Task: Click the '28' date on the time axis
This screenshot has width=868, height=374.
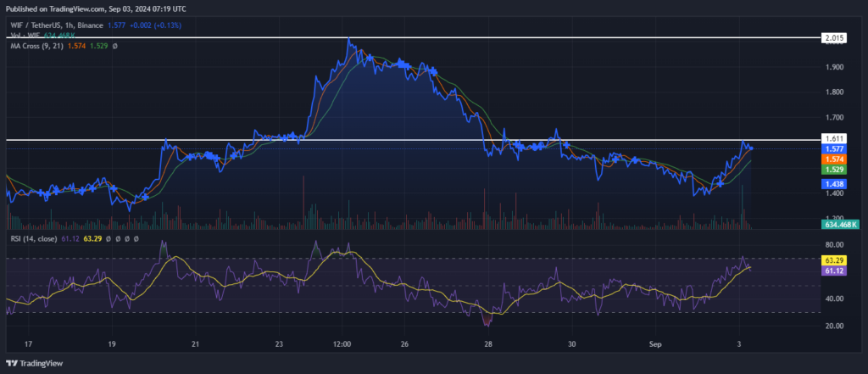Action: tap(488, 344)
